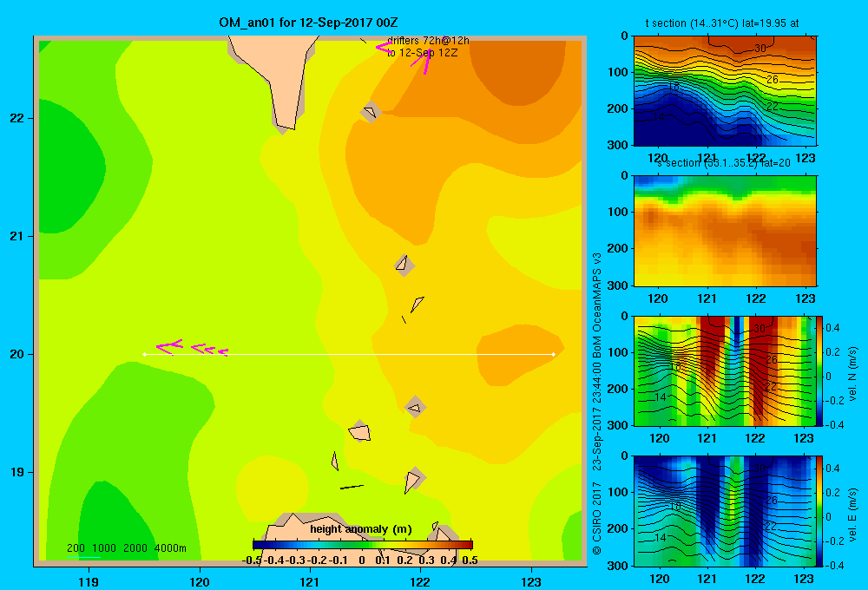
Task: Click the largest magenta drifter arrow on section line
Action: point(169,347)
